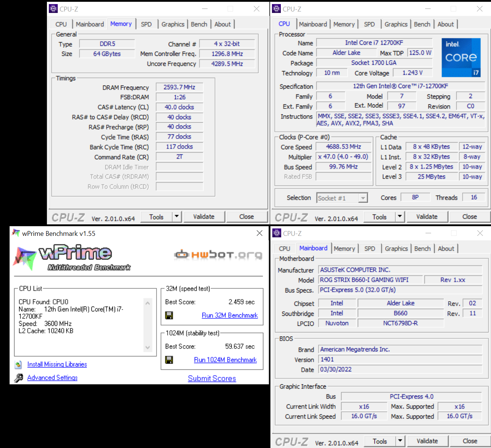The height and width of the screenshot is (448, 491).
Task: Click Close button in Processor window
Action: 470,217
